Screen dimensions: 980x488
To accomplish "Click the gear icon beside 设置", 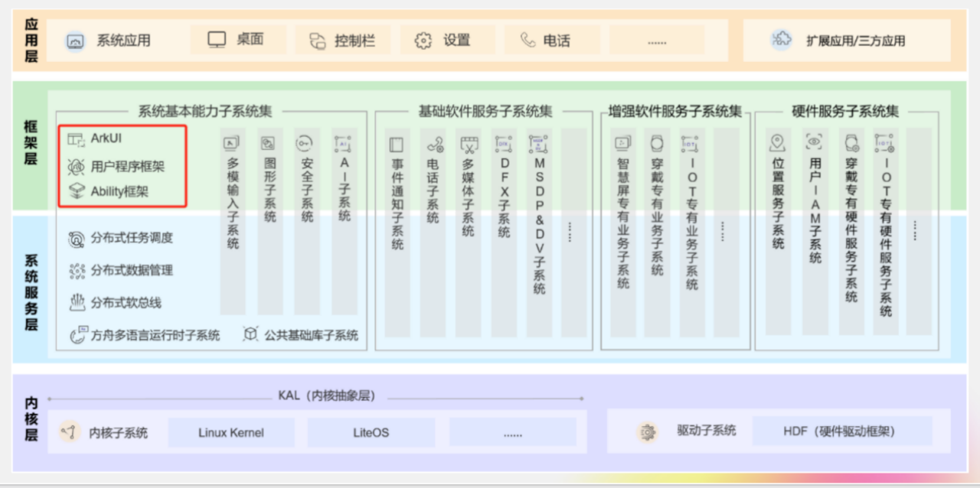I will (423, 41).
